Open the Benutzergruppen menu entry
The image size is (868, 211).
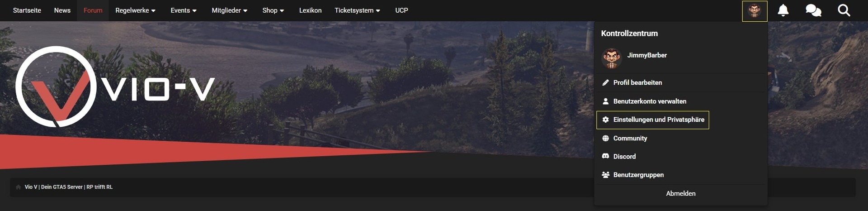tap(681, 175)
